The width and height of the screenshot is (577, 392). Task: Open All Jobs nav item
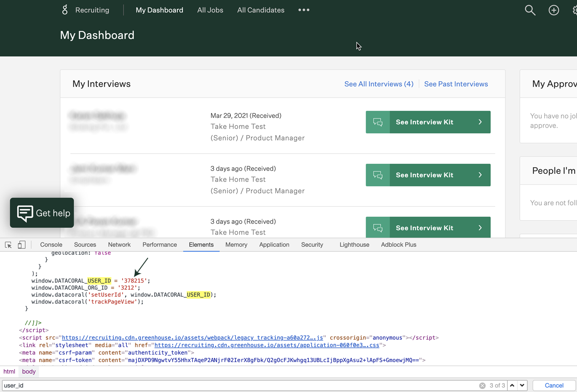(x=210, y=10)
